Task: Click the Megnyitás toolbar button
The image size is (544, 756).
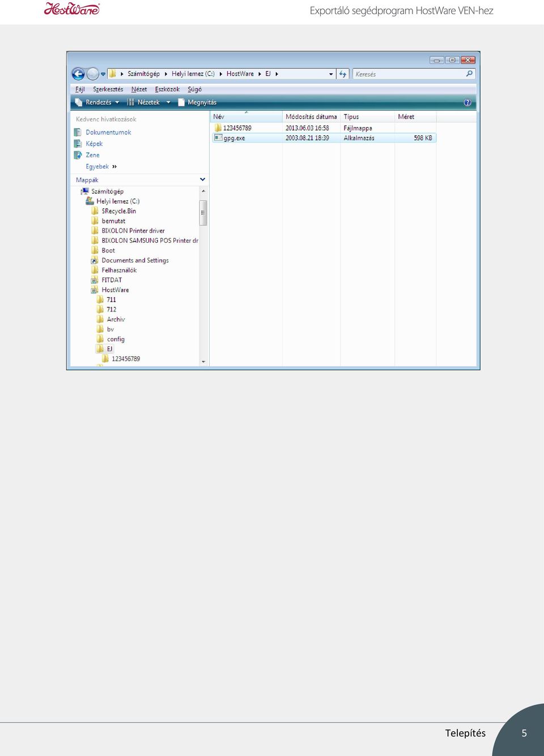Action: [197, 102]
